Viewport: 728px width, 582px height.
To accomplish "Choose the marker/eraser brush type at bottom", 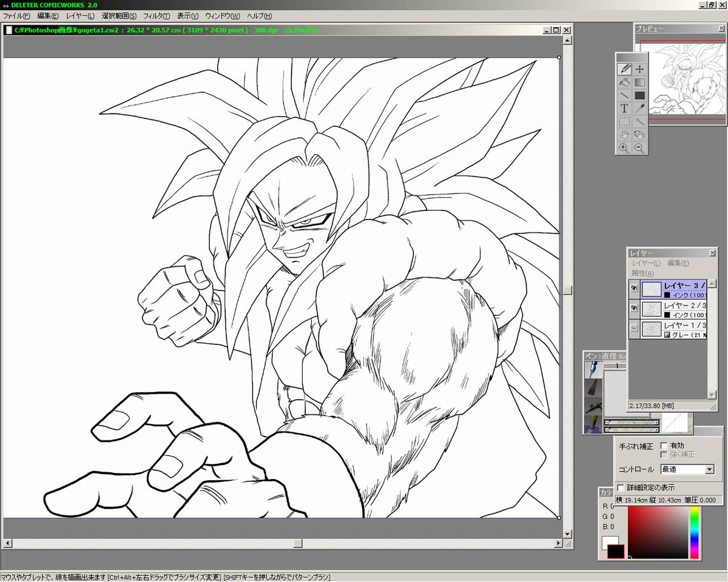I will coord(593,424).
